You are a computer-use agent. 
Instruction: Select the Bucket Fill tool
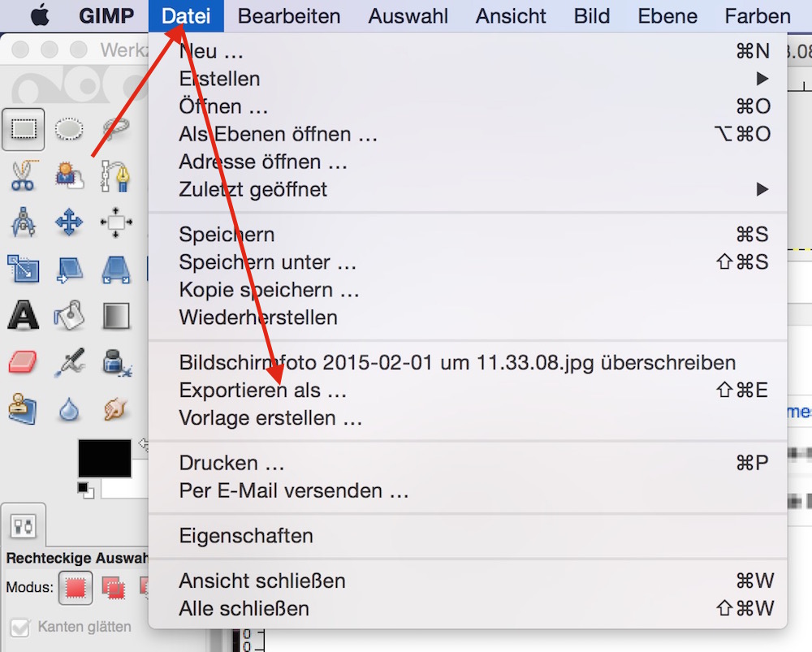coord(69,315)
